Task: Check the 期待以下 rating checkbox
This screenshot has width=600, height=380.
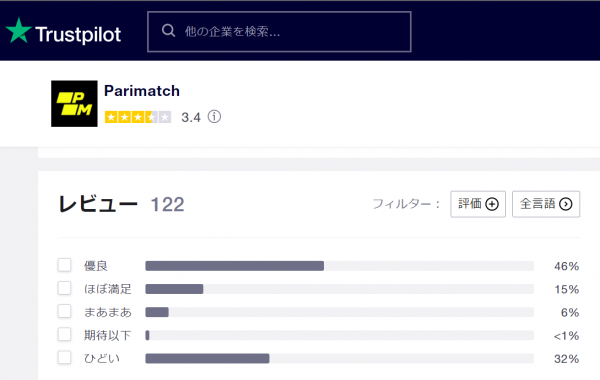Action: click(64, 334)
